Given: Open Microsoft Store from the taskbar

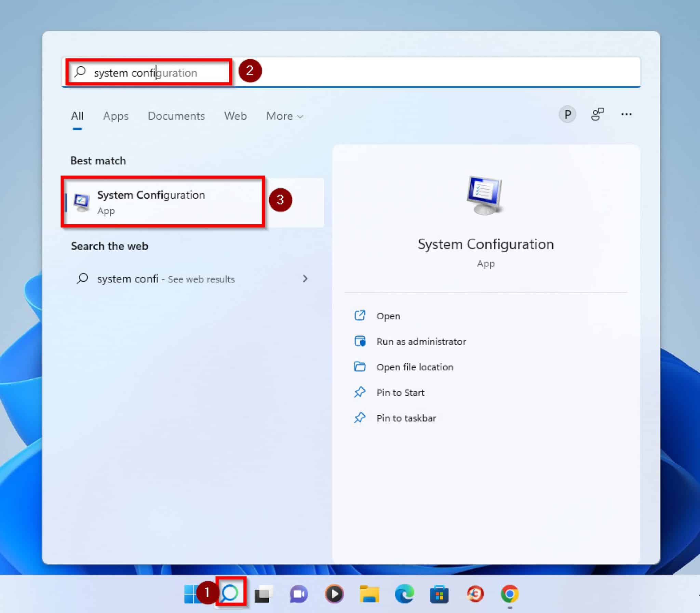Looking at the screenshot, I should pyautogui.click(x=440, y=594).
